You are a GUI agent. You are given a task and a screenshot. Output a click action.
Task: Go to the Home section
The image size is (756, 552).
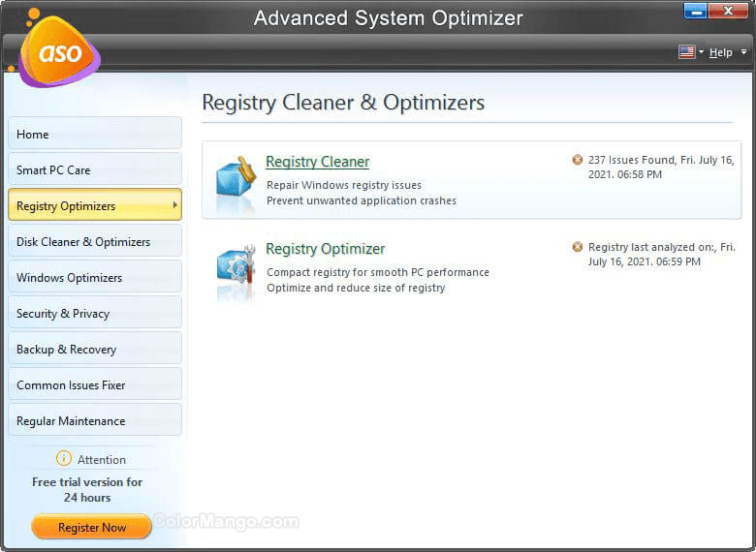[94, 134]
